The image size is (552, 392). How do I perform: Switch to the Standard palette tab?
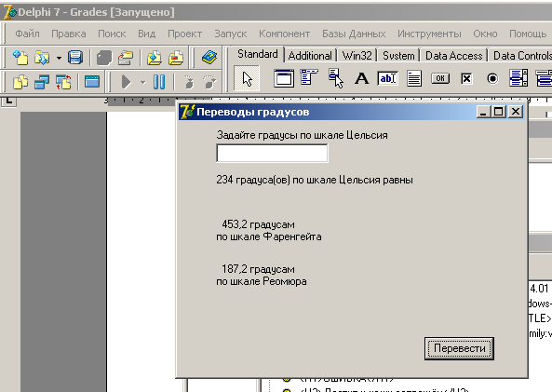pyautogui.click(x=257, y=54)
